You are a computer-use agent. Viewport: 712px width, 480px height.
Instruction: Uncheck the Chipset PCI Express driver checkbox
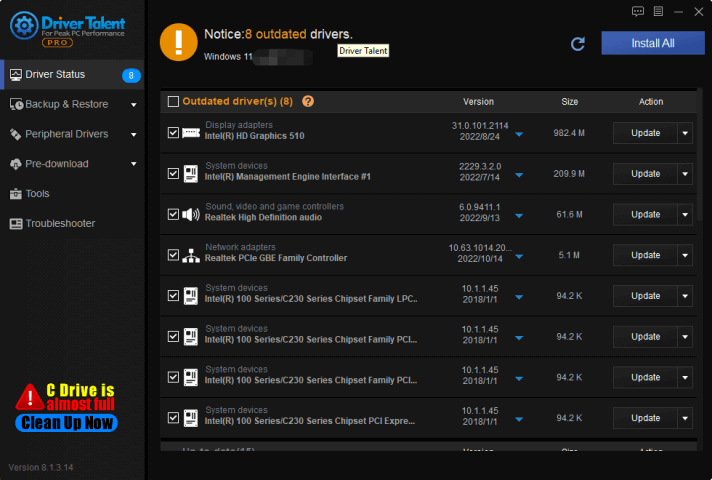(173, 418)
